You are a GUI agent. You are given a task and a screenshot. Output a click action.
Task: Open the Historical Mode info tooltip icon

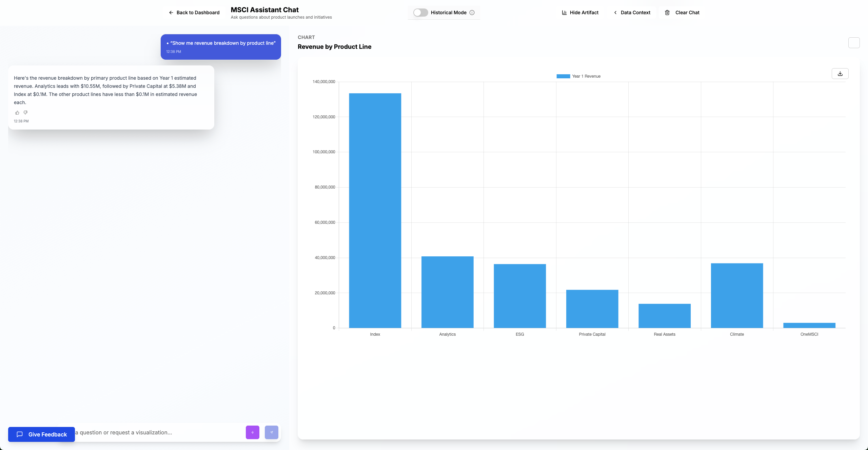472,13
